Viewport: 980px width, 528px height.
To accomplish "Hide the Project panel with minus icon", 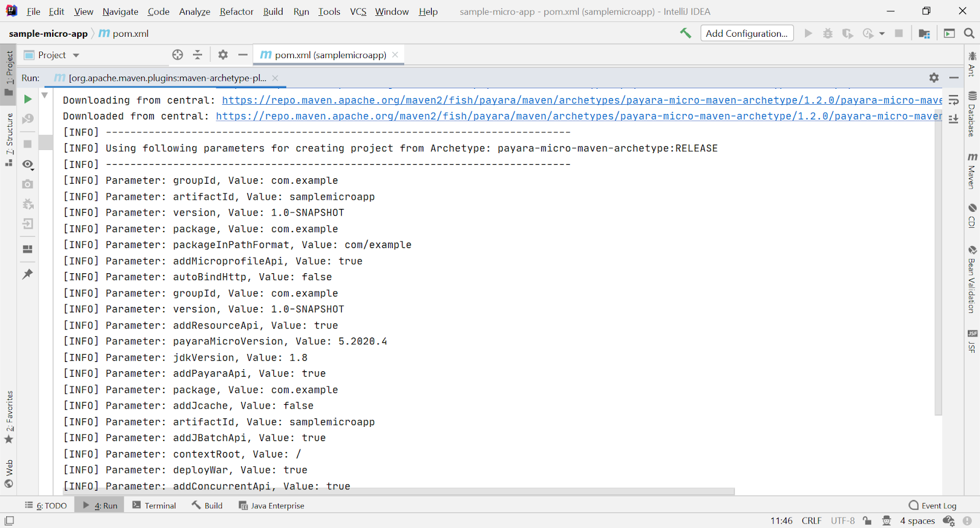I will pos(243,55).
